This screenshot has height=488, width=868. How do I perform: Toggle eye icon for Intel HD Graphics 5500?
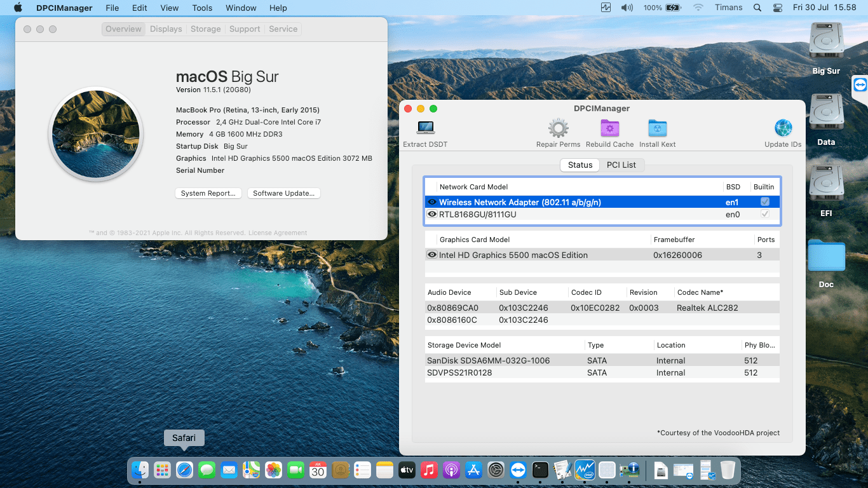432,255
